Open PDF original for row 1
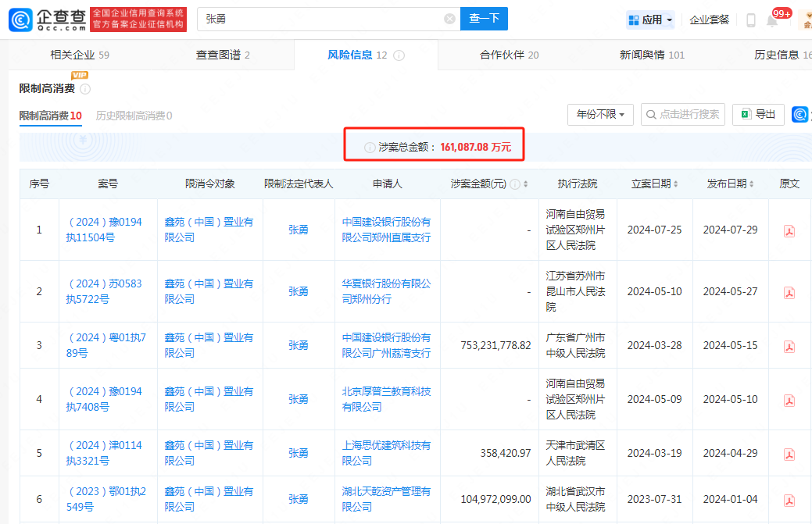The height and width of the screenshot is (524, 812). point(789,230)
